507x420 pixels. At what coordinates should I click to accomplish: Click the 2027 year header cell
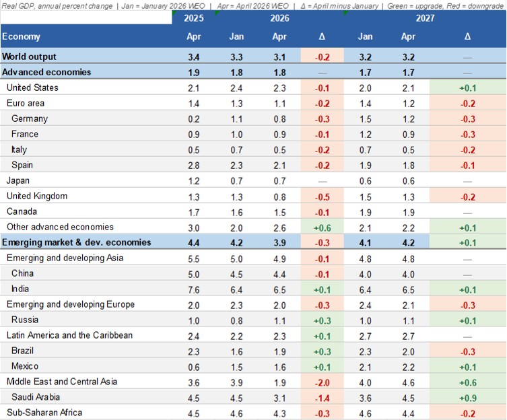pos(425,19)
